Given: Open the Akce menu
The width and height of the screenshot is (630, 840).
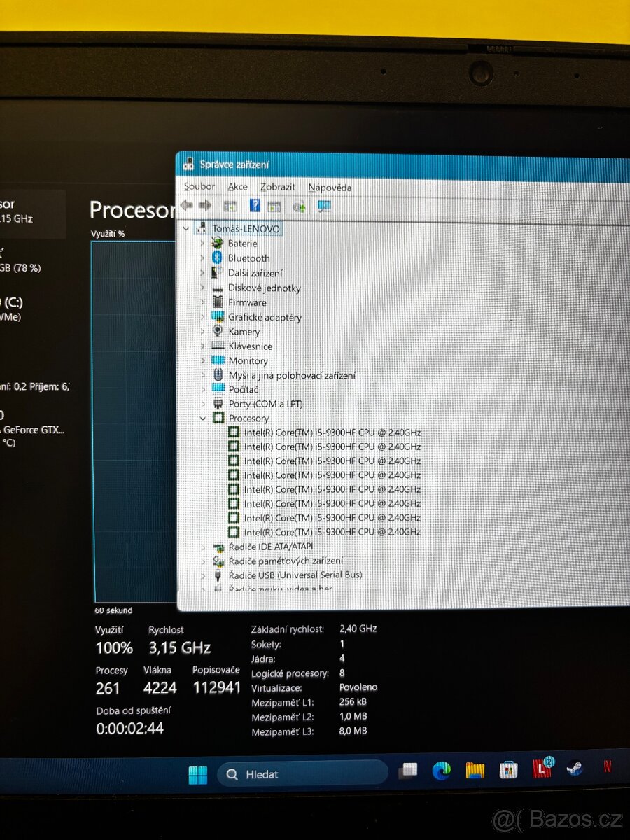Looking at the screenshot, I should [x=237, y=186].
